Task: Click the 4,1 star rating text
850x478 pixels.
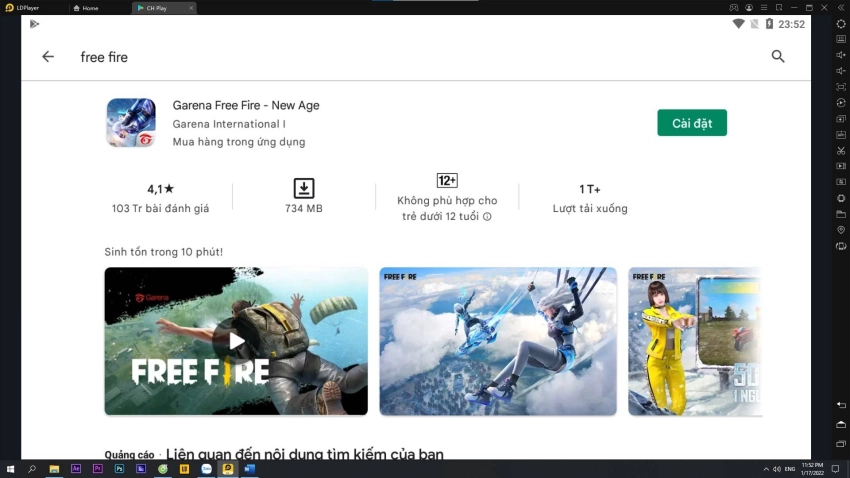Action: coord(160,189)
